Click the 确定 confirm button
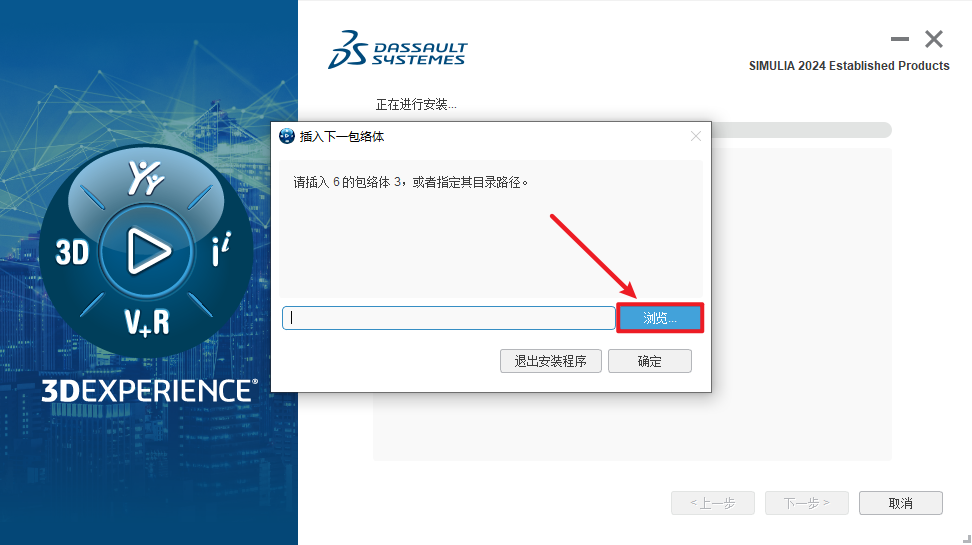 (650, 361)
